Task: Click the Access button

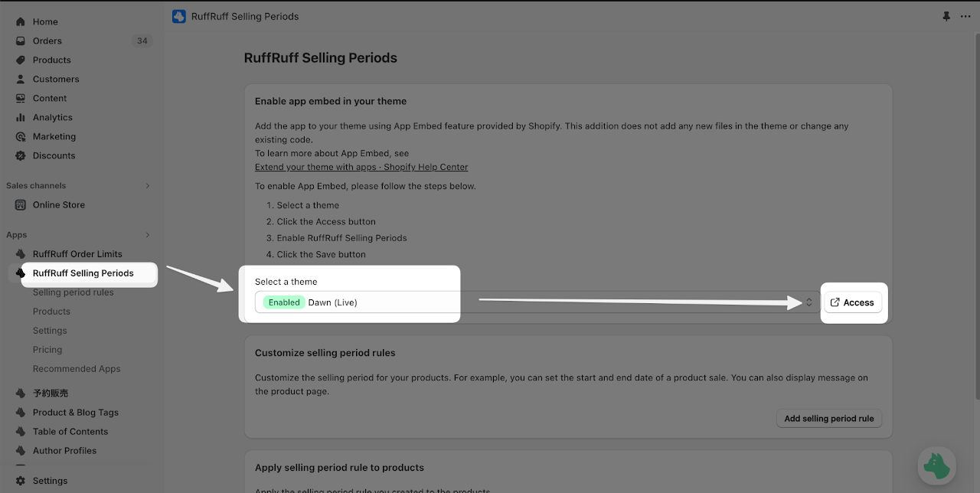Action: point(853,302)
